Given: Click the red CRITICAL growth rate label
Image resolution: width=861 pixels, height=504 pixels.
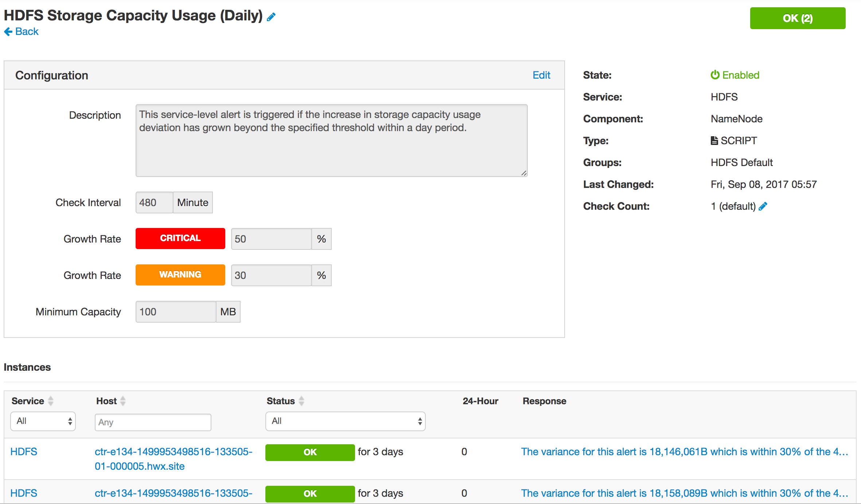Looking at the screenshot, I should pyautogui.click(x=180, y=239).
